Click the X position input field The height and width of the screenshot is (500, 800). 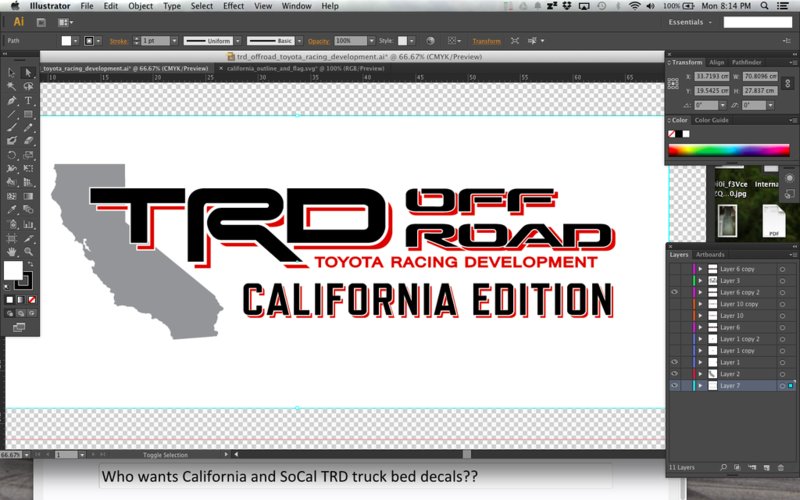711,77
